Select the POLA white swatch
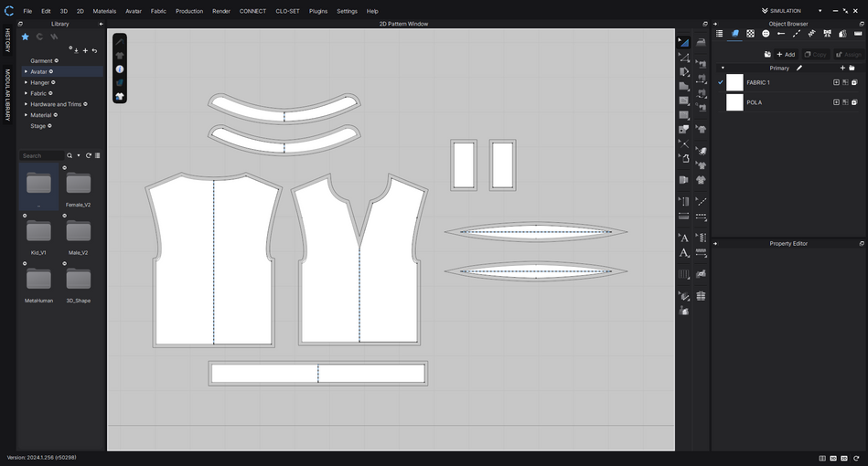The width and height of the screenshot is (868, 466). (734, 102)
